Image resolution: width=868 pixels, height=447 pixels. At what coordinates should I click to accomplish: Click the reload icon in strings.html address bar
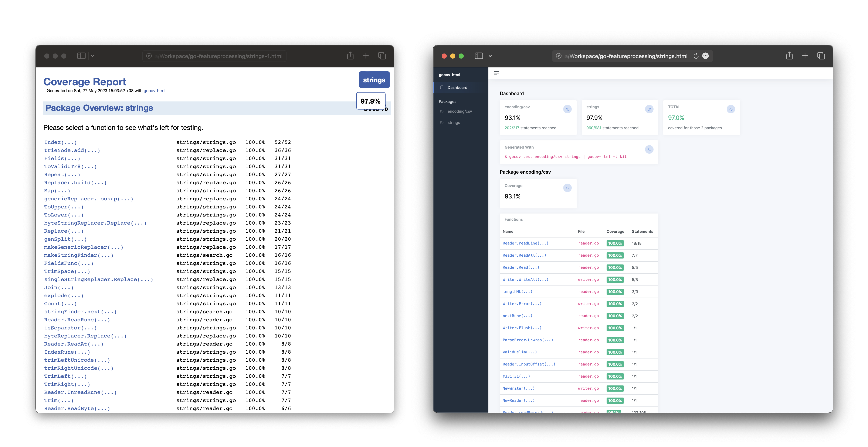(x=696, y=56)
